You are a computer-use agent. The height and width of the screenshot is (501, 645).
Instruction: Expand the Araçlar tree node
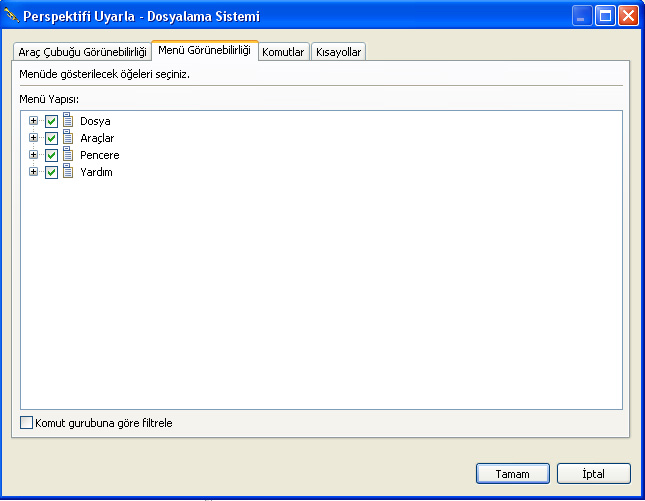click(34, 138)
